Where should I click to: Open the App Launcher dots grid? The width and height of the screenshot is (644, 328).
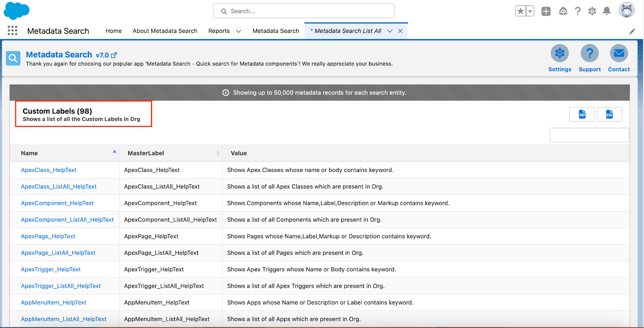tap(12, 31)
